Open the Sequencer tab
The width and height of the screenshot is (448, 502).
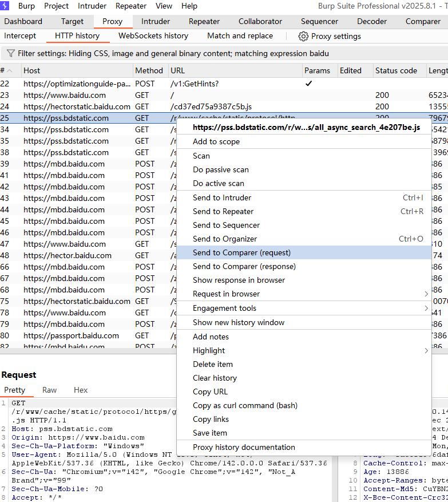coord(319,21)
